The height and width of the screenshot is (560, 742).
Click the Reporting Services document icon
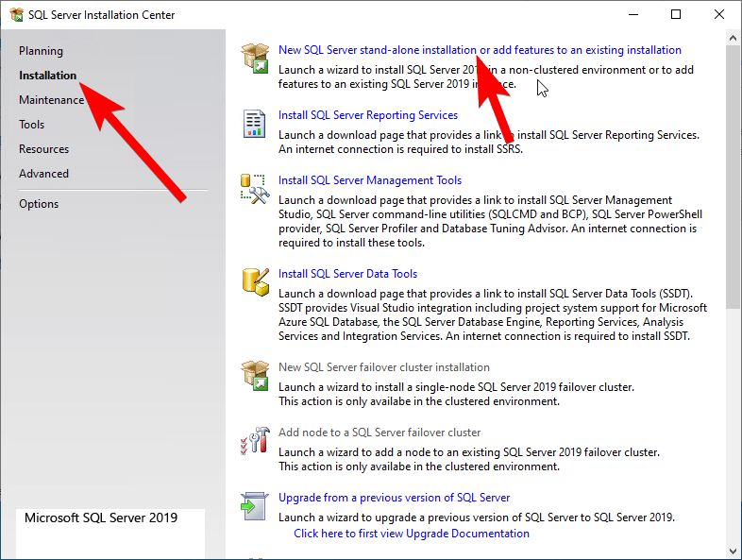(x=255, y=124)
